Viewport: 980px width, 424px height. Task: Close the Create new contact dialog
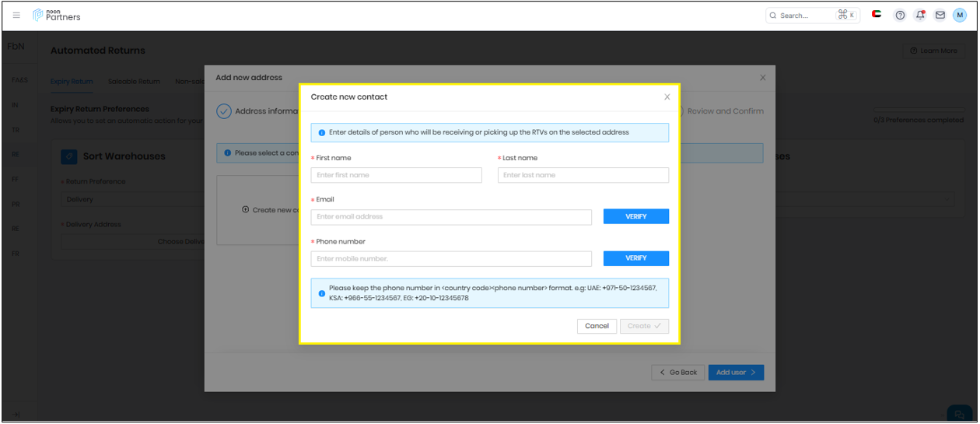coord(667,97)
